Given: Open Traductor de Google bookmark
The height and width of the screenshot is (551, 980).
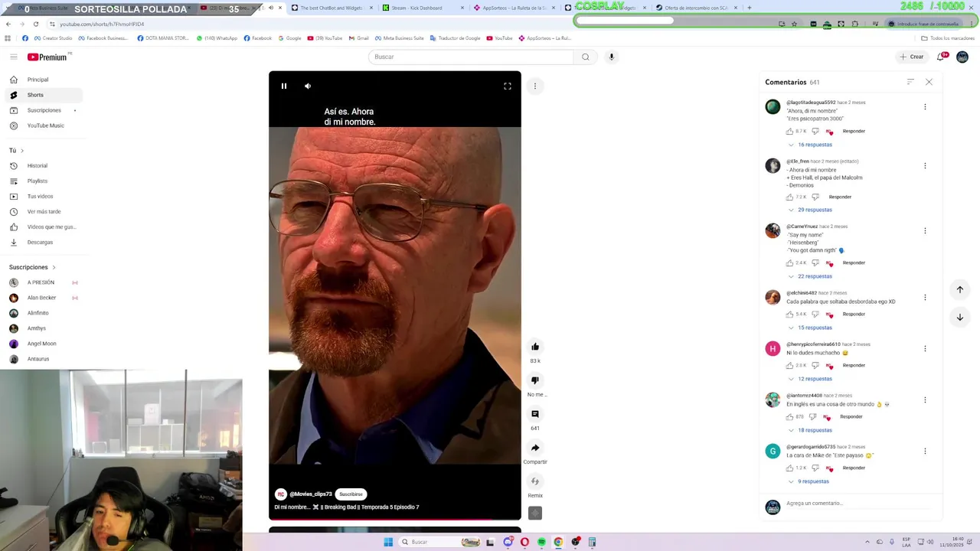Looking at the screenshot, I should tap(455, 38).
